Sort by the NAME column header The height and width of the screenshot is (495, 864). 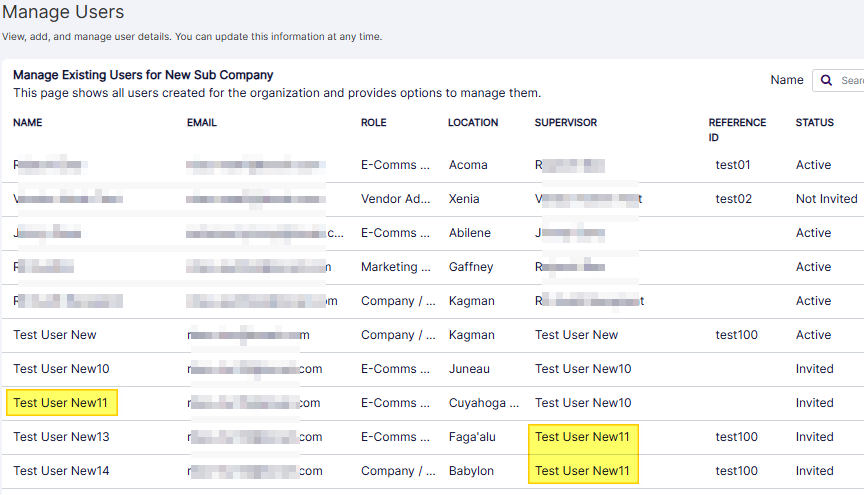tap(28, 122)
